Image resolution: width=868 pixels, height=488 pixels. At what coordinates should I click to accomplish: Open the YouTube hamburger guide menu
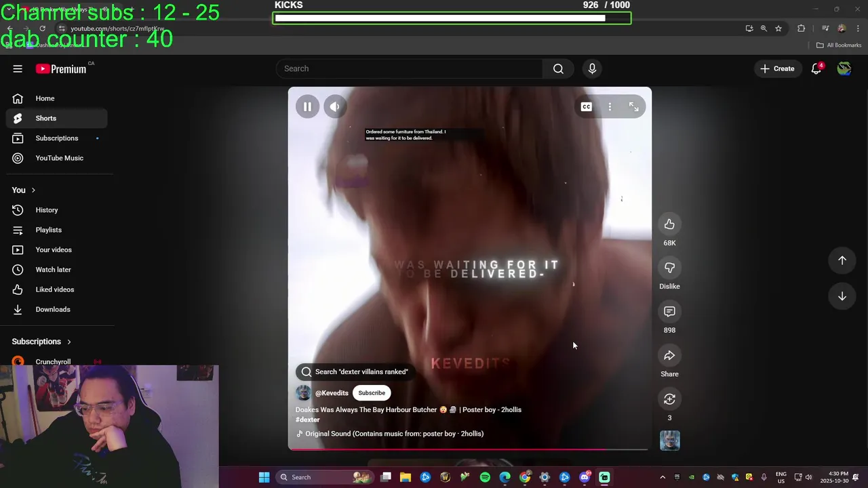18,68
